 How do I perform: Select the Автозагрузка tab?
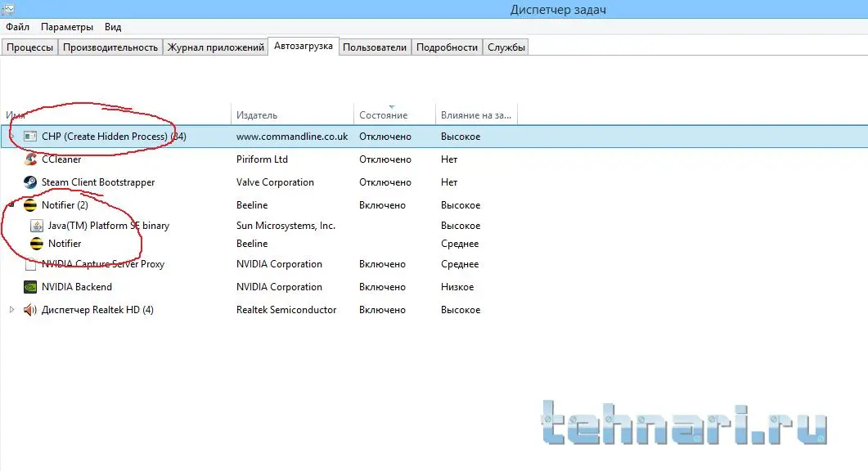pos(304,46)
